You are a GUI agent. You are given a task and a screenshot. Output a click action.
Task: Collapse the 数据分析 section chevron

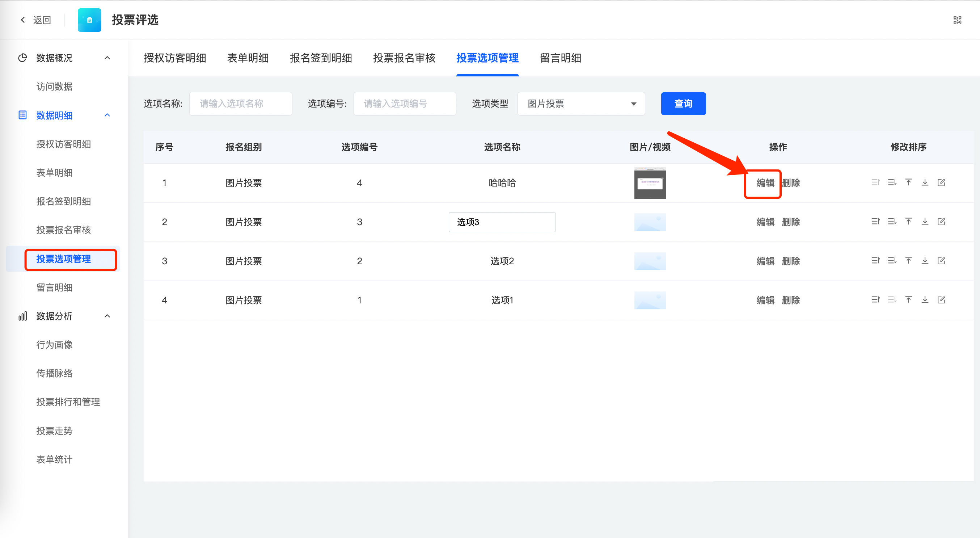tap(107, 316)
